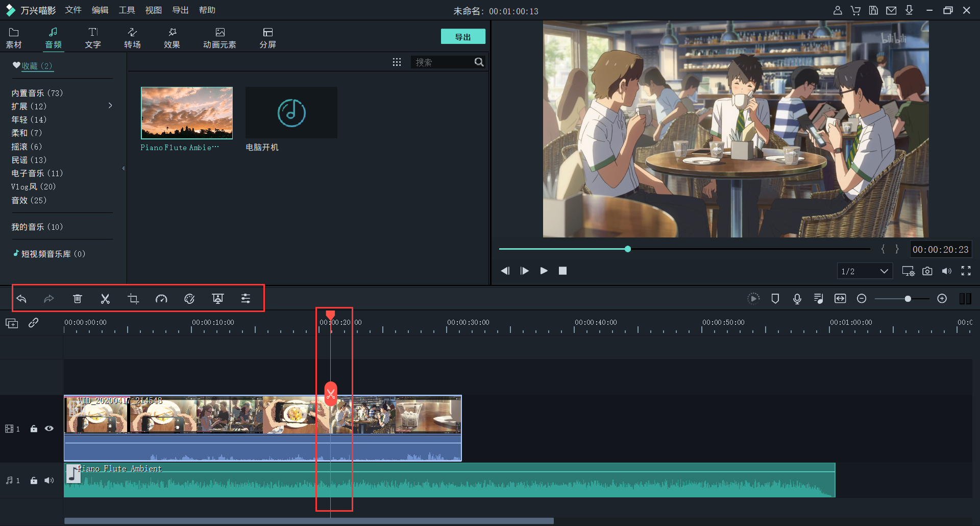
Task: Stop preview playback
Action: pos(562,271)
